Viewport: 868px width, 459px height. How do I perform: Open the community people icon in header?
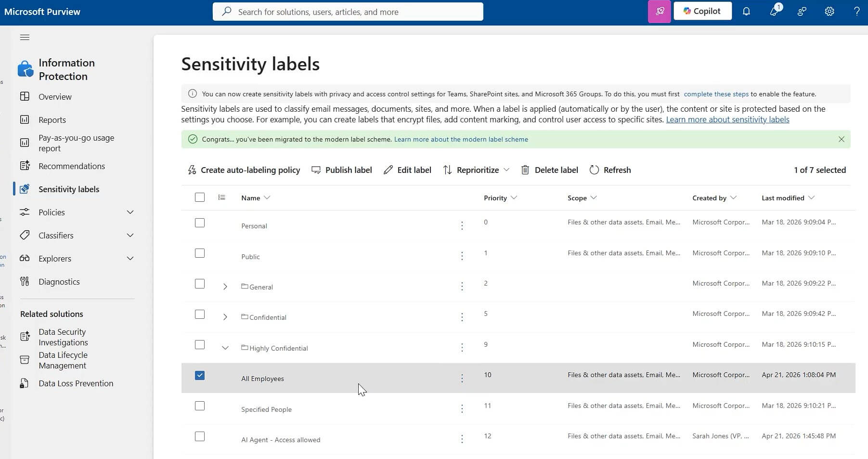coord(802,12)
